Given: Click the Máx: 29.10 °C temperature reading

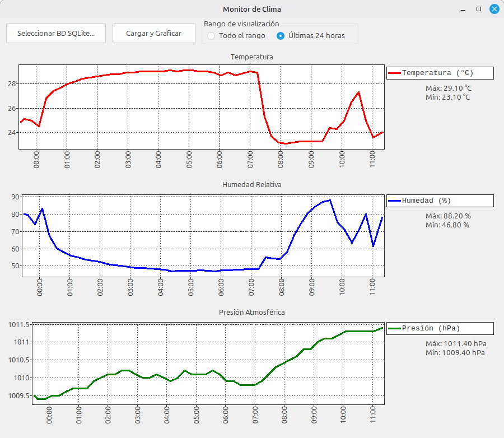Looking at the screenshot, I should point(449,88).
